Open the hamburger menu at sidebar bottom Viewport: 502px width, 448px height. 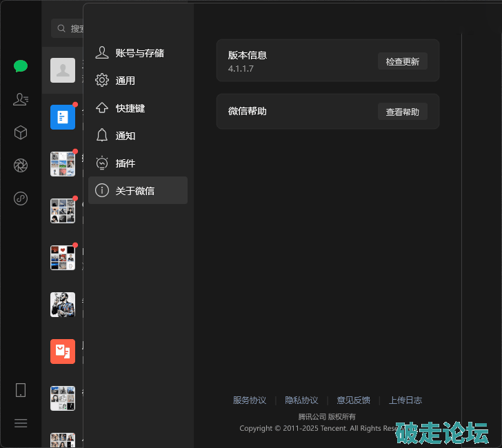pyautogui.click(x=21, y=423)
